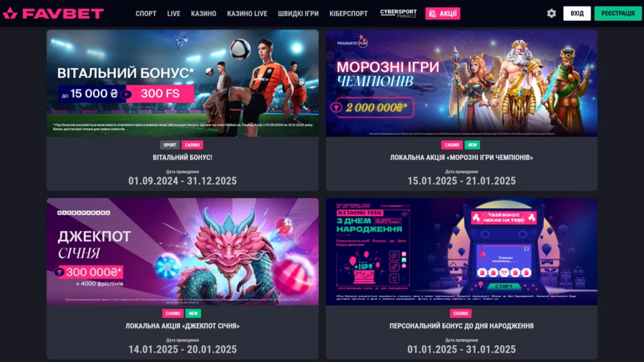Click the NEW tag under Морозні ігри чемпіонів
This screenshot has width=644, height=362.
[x=472, y=145]
